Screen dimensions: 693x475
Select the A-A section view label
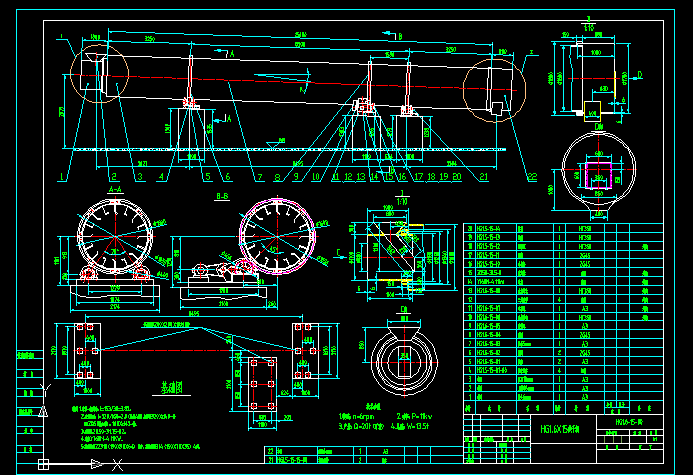(x=114, y=188)
